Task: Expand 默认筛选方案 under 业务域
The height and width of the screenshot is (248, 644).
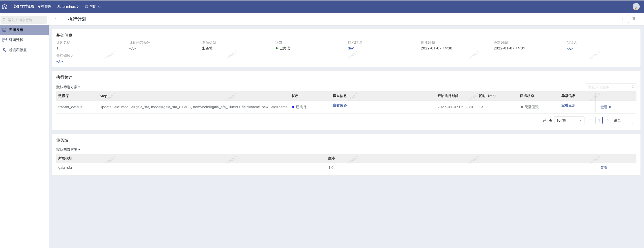Action: tap(68, 150)
